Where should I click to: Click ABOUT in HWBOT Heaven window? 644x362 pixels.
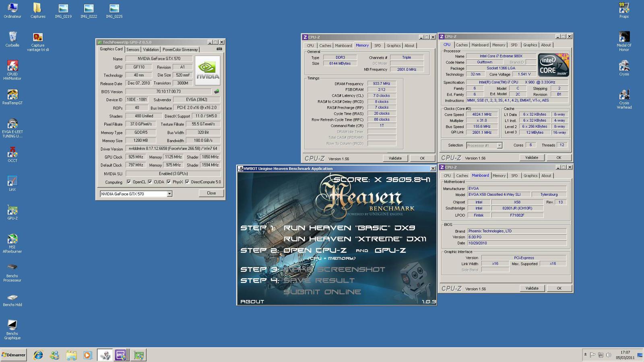click(252, 302)
